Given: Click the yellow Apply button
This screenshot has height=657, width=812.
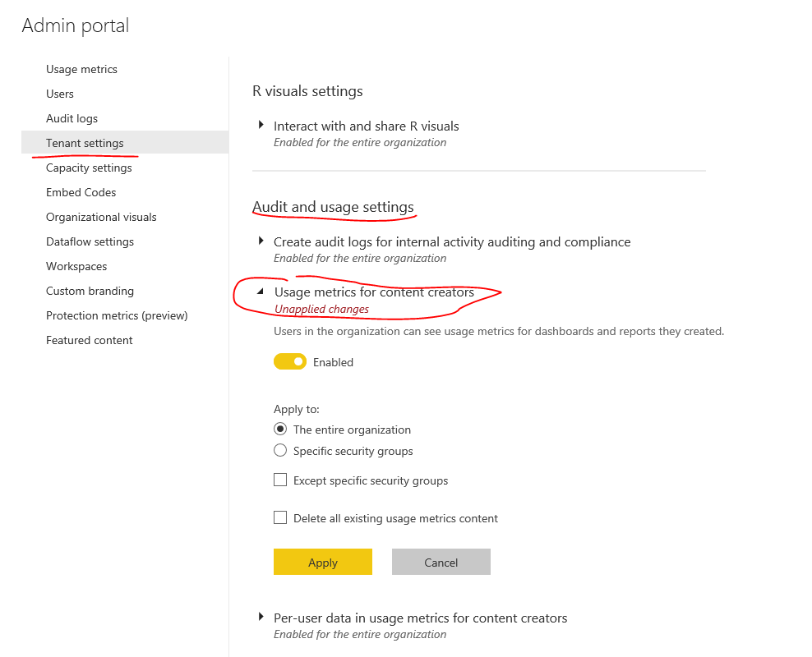Looking at the screenshot, I should pyautogui.click(x=323, y=562).
